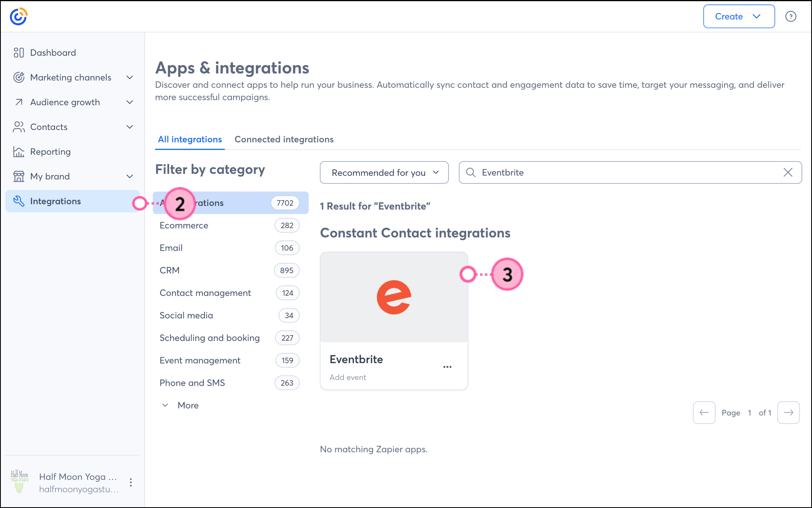Click the Eventbrite logo thumbnail
This screenshot has width=812, height=508.
(x=394, y=297)
